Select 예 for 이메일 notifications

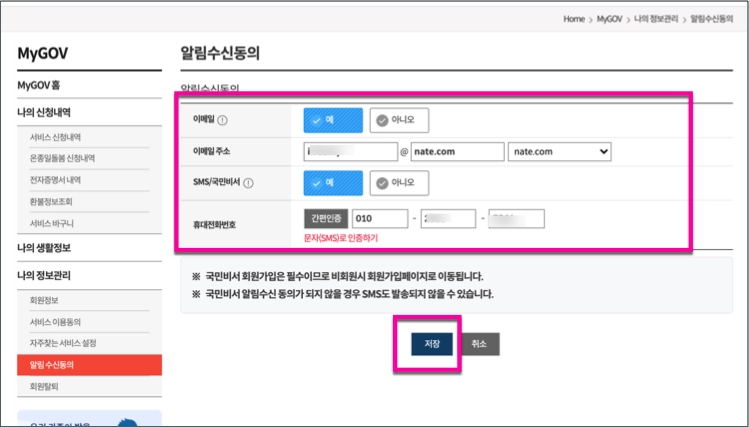(x=333, y=120)
